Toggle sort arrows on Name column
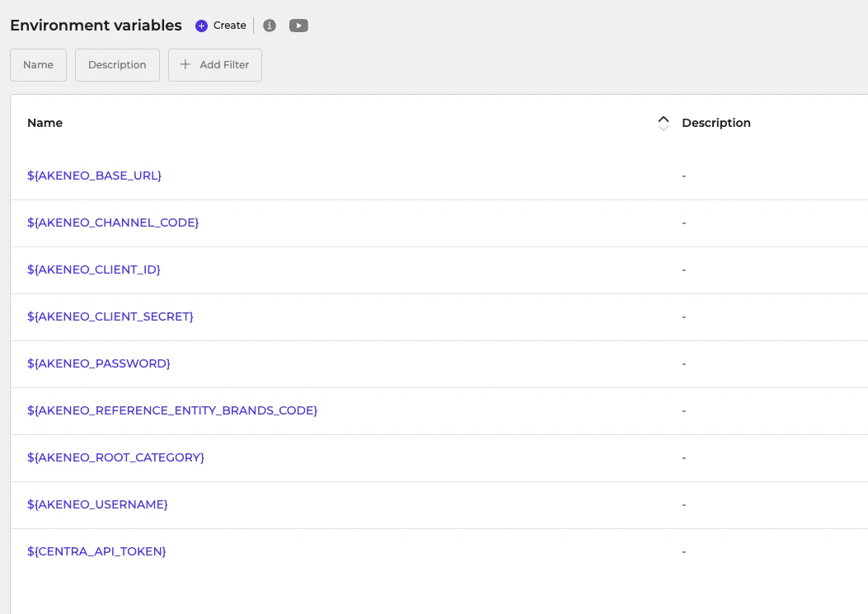This screenshot has width=868, height=614. [x=664, y=123]
